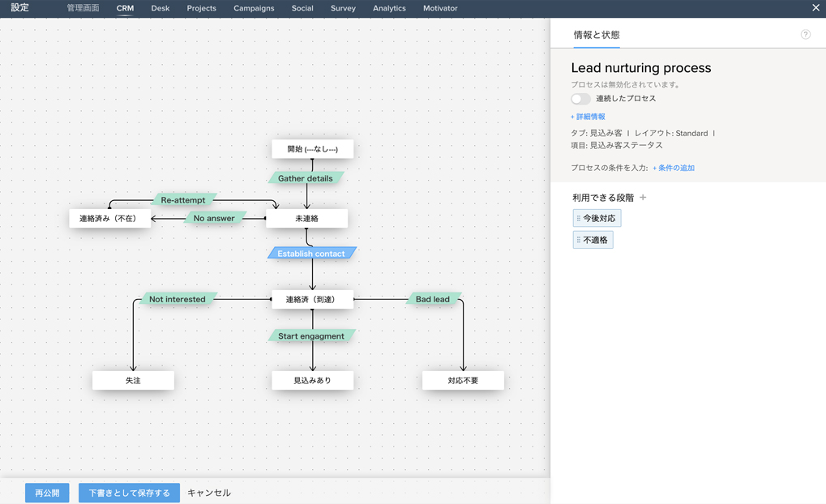826x504 pixels.
Task: Select the 不適格 stage chip
Action: [x=593, y=240]
